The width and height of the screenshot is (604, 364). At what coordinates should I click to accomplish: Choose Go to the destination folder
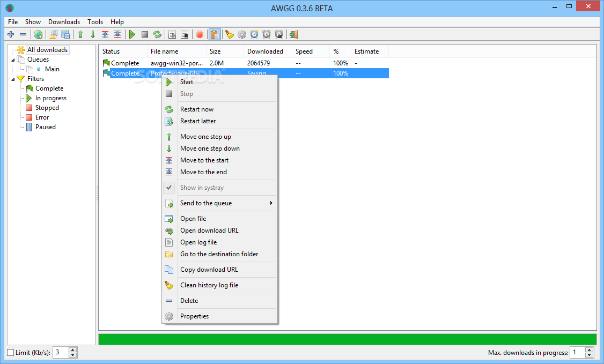[219, 254]
